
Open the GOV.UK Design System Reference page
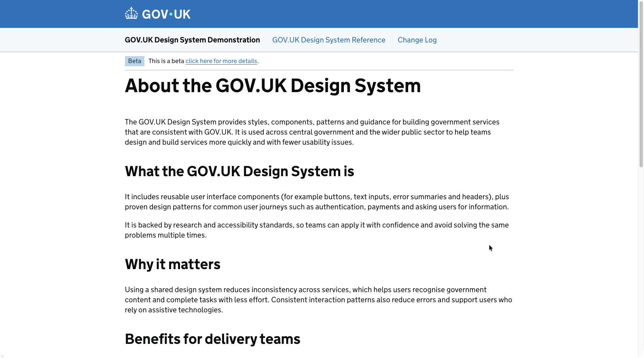(x=328, y=40)
